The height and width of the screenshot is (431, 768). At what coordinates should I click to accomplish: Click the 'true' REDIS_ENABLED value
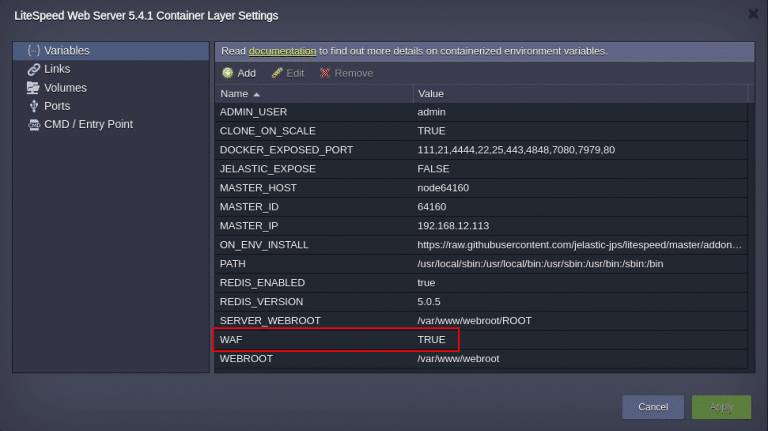426,283
